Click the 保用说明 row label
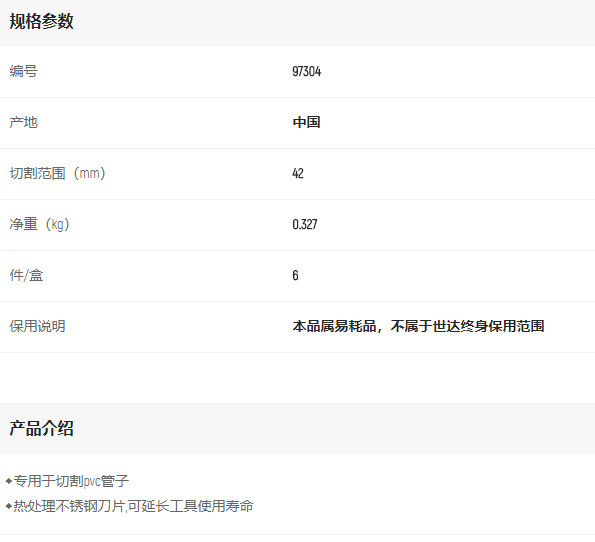Image resolution: width=595 pixels, height=542 pixels. click(x=38, y=326)
